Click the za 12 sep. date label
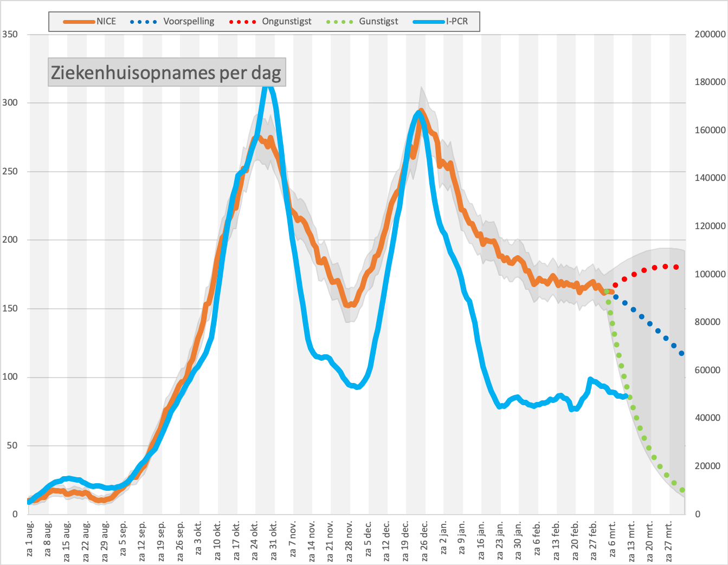728x565 pixels. [142, 539]
